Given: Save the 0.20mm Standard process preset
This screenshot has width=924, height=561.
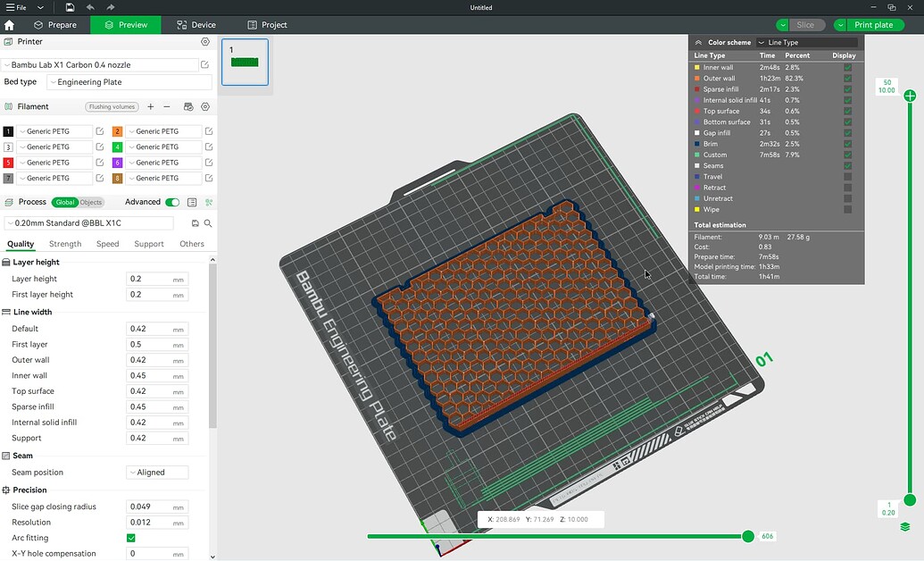Looking at the screenshot, I should pyautogui.click(x=195, y=223).
